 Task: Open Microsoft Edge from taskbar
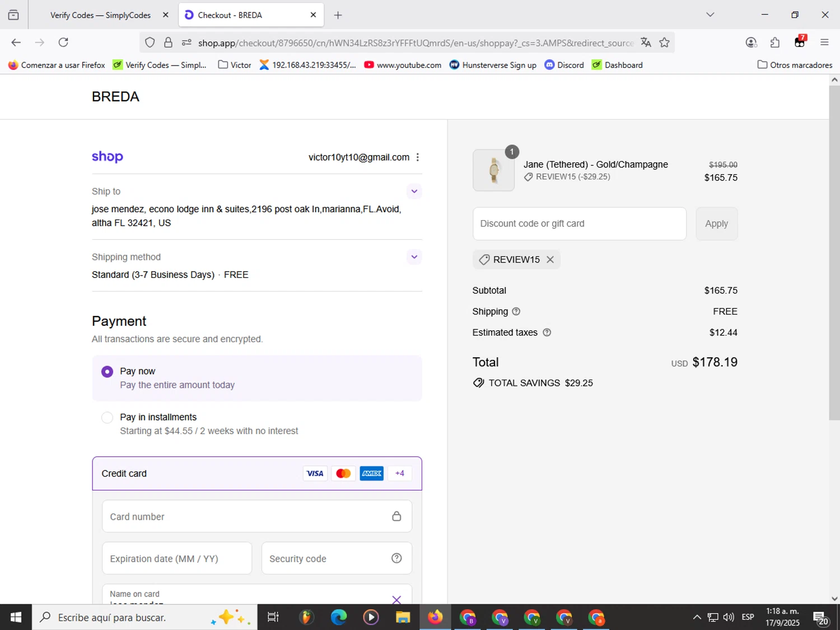(339, 617)
